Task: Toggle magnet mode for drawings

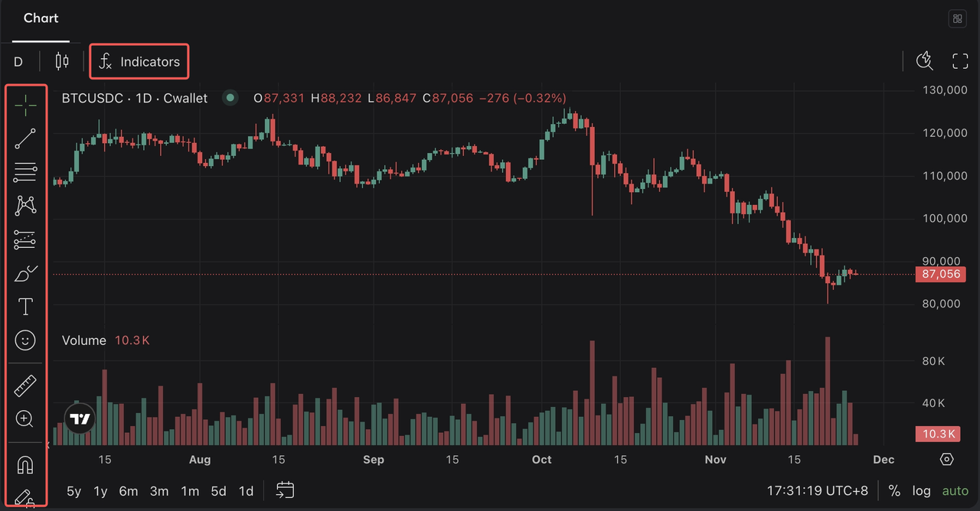Action: click(x=25, y=464)
